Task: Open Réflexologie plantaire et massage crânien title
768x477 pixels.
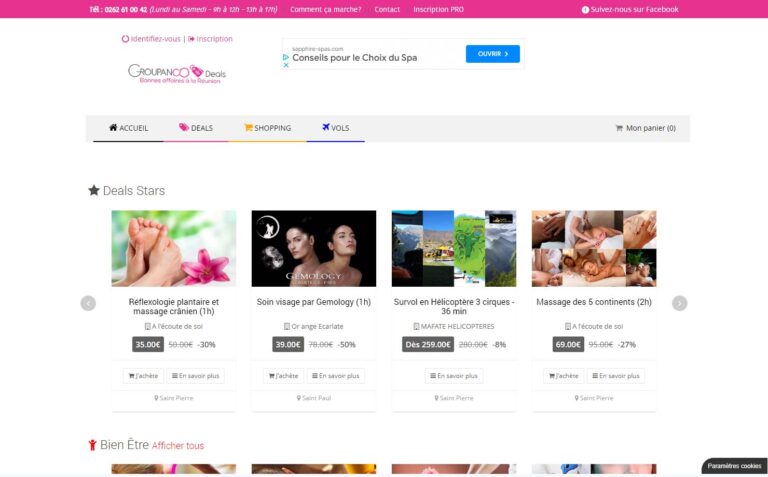Action: (x=174, y=307)
